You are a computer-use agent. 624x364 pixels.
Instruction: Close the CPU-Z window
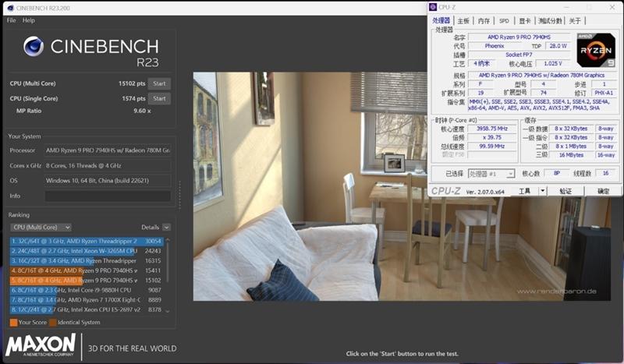click(x=612, y=7)
